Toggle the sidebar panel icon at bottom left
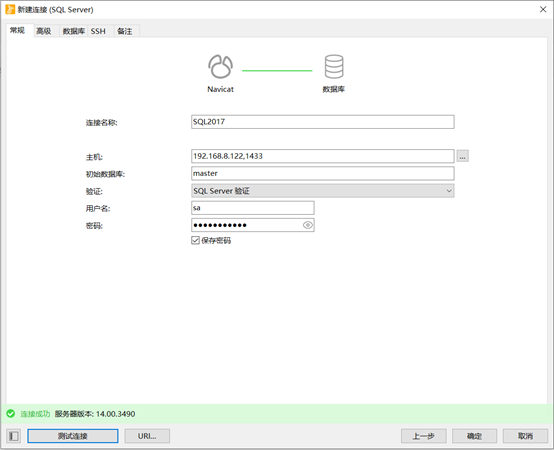This screenshot has height=450, width=554. pyautogui.click(x=14, y=436)
